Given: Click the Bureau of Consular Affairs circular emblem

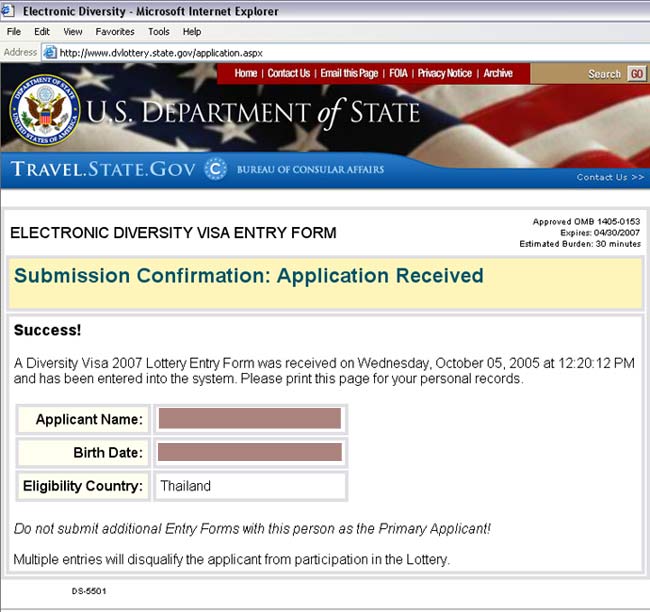Looking at the screenshot, I should pos(215,169).
